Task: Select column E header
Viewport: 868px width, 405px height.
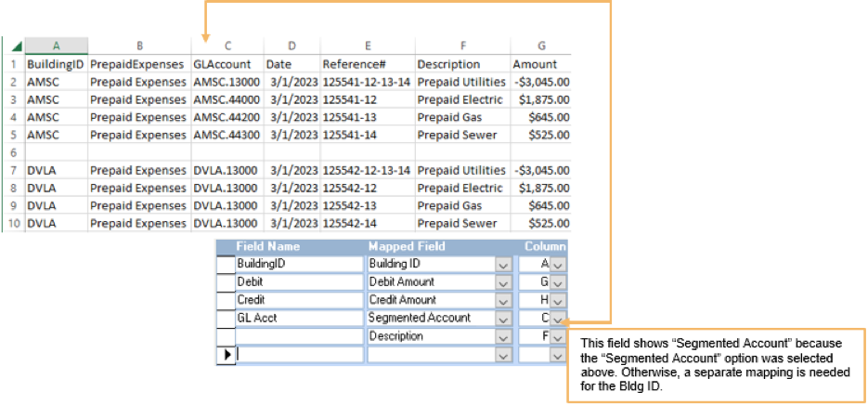Action: [368, 46]
